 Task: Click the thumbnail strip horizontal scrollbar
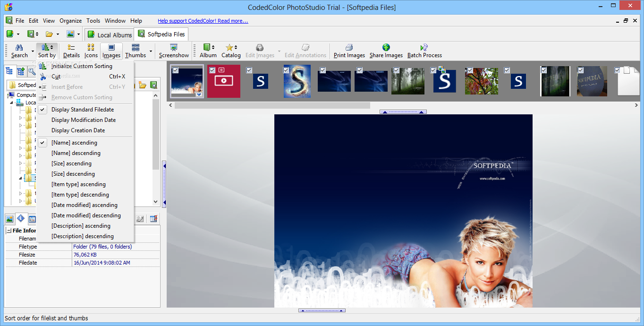click(272, 105)
